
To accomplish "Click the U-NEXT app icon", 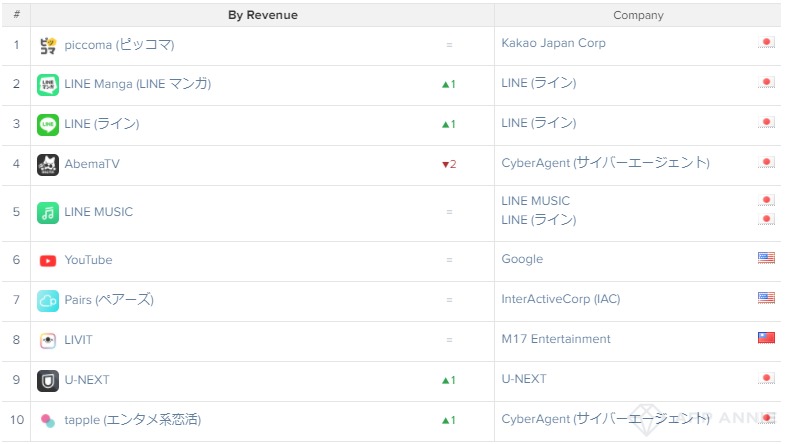I will point(48,381).
